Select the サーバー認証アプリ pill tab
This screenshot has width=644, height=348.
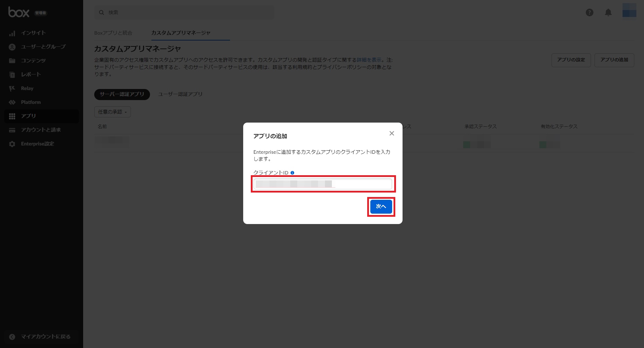tap(122, 94)
